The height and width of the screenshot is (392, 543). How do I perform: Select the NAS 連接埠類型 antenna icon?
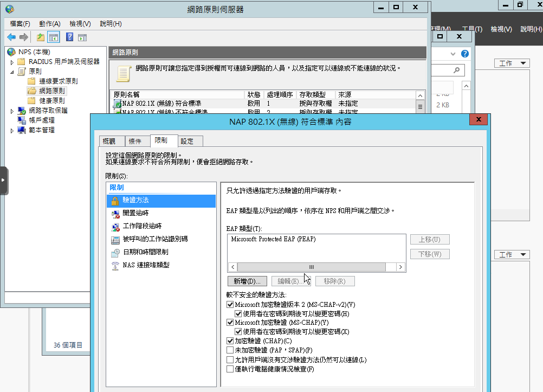point(115,266)
